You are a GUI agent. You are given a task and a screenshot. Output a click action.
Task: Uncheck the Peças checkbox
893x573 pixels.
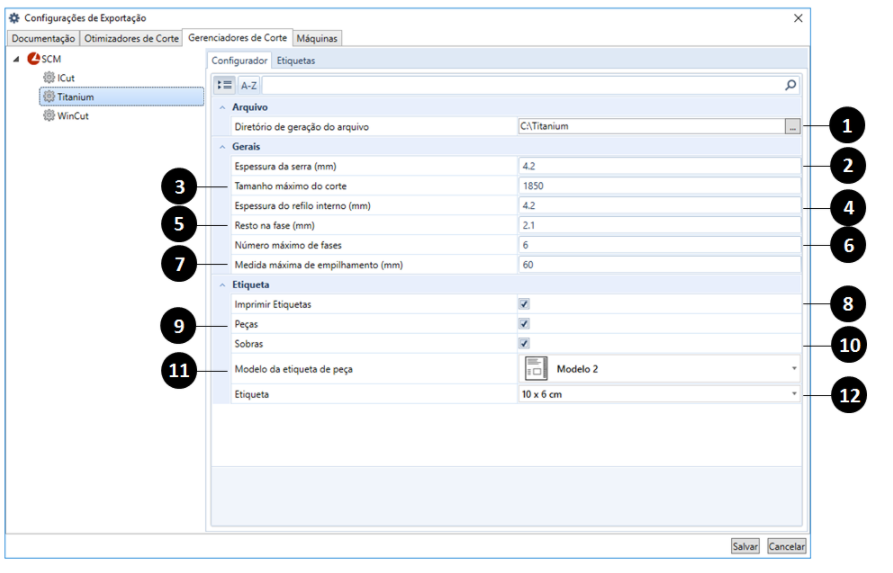pyautogui.click(x=524, y=324)
